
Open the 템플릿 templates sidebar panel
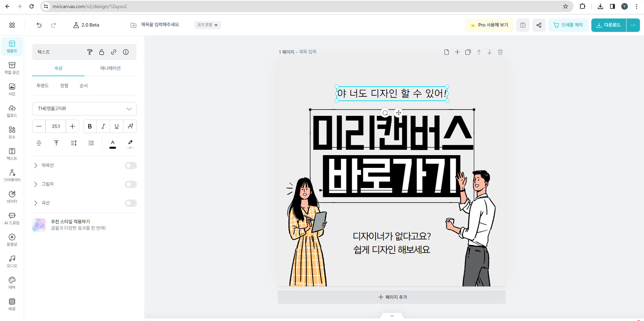pyautogui.click(x=12, y=47)
